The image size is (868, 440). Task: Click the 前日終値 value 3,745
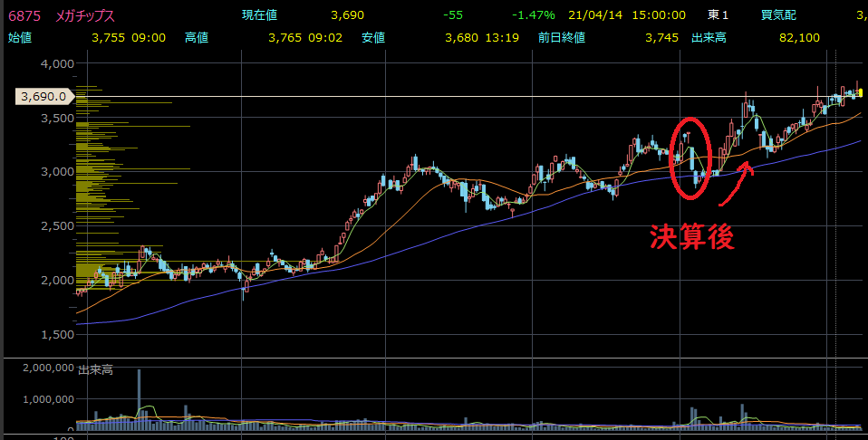661,37
